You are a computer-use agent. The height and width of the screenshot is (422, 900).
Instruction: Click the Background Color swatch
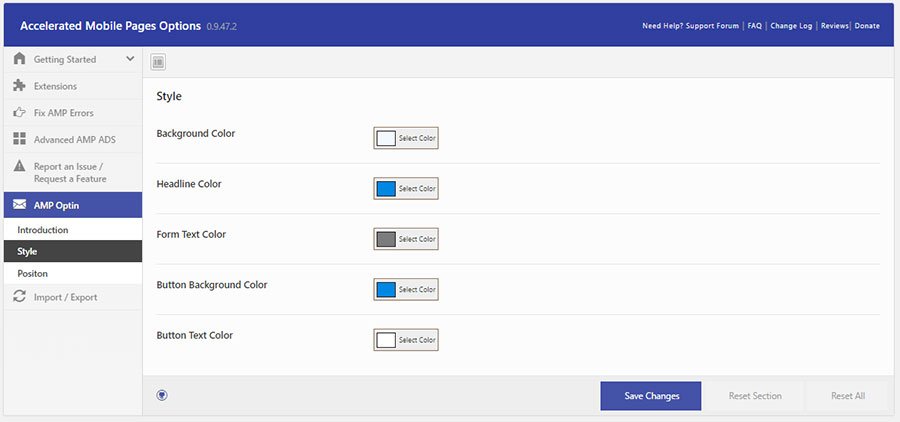pyautogui.click(x=386, y=138)
